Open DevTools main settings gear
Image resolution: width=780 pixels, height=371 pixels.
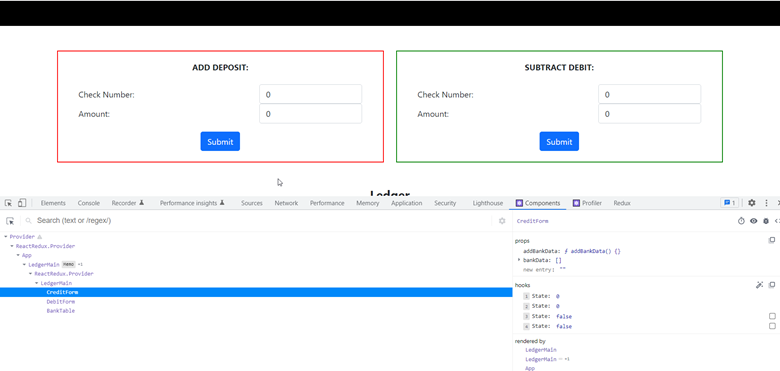point(752,203)
